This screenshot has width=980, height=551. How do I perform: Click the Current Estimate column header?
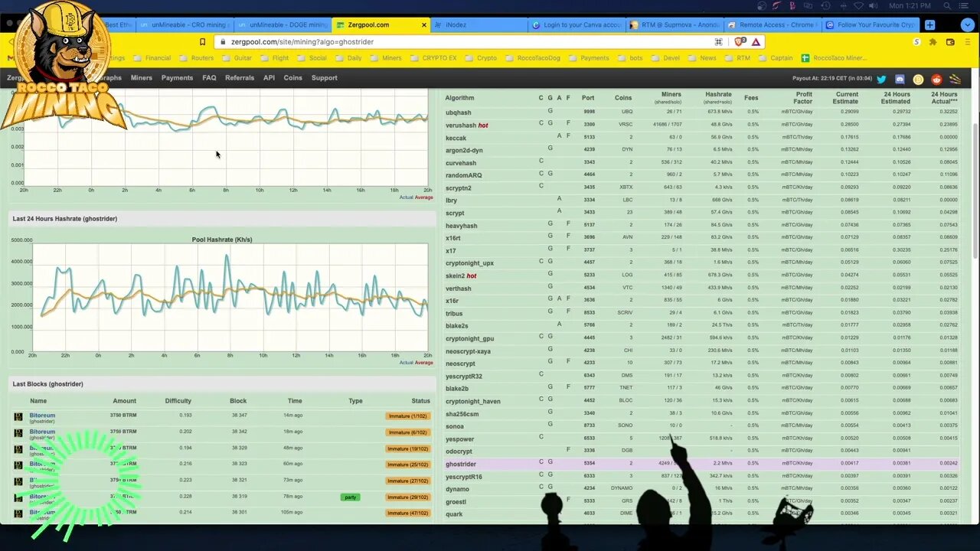(x=845, y=97)
